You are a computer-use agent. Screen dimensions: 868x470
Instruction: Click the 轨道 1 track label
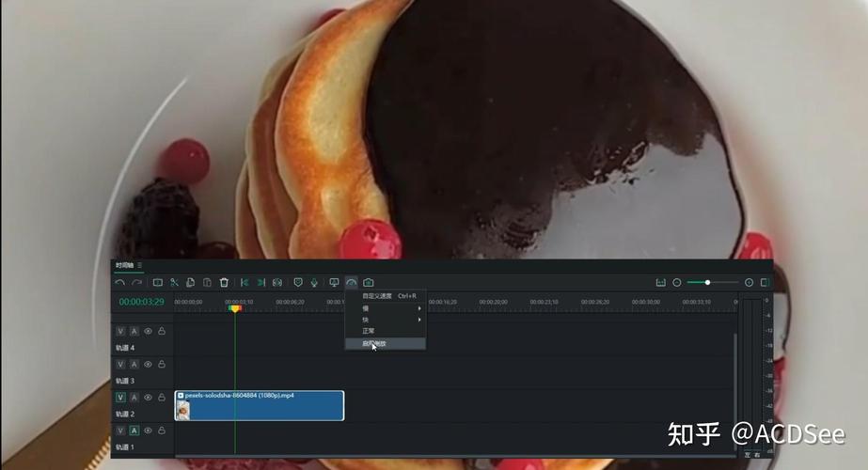(125, 446)
